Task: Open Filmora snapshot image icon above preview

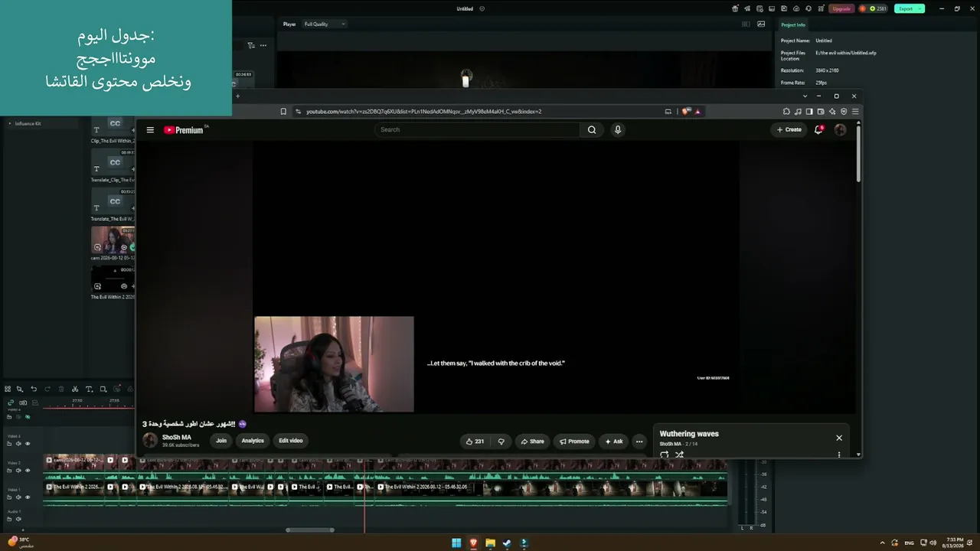Action: [761, 24]
